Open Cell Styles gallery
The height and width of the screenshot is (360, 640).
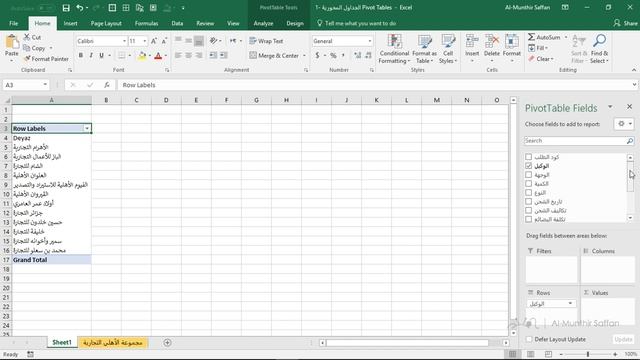(448, 49)
